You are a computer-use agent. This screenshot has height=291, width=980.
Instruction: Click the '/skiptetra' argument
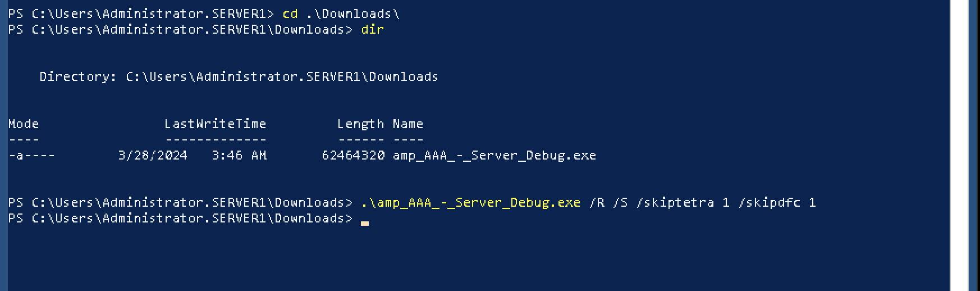click(675, 203)
